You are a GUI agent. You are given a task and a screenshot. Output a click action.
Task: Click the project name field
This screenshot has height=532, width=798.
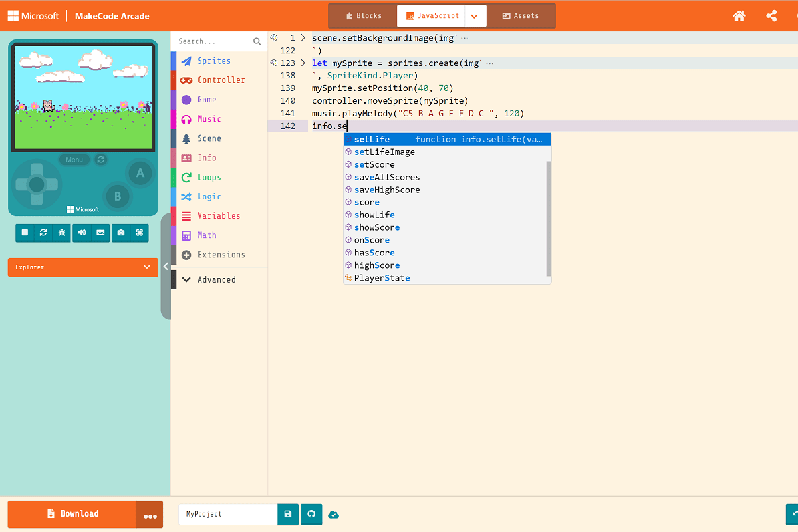(227, 514)
